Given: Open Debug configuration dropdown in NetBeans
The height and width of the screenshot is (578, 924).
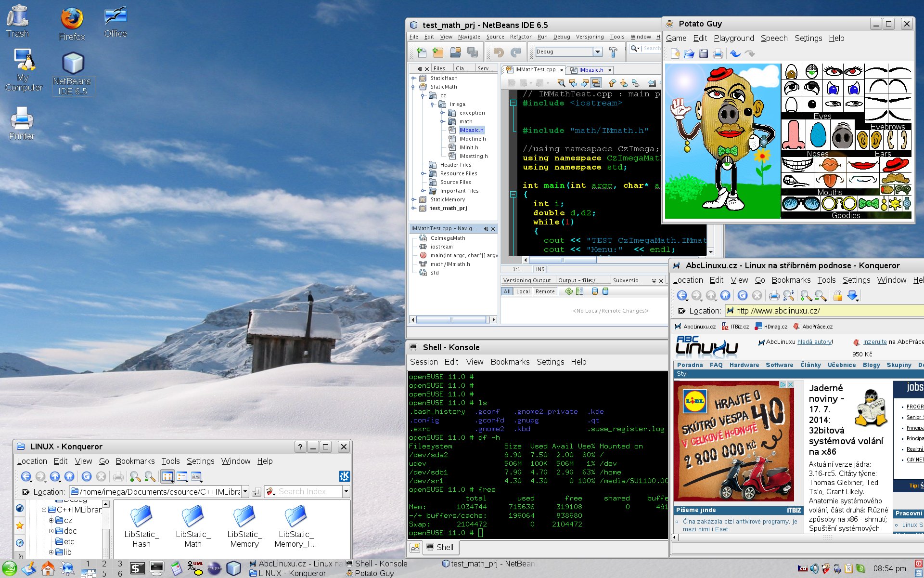Looking at the screenshot, I should click(597, 52).
